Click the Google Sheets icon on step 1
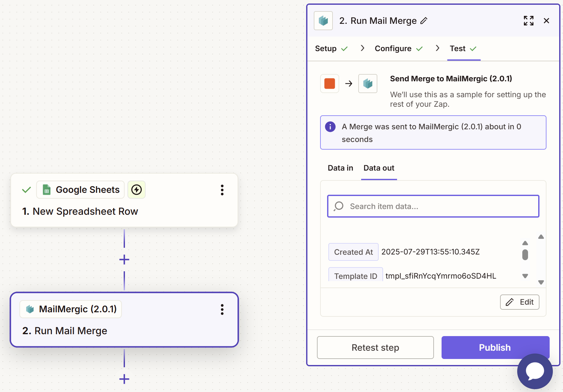This screenshot has width=563, height=392. click(47, 190)
